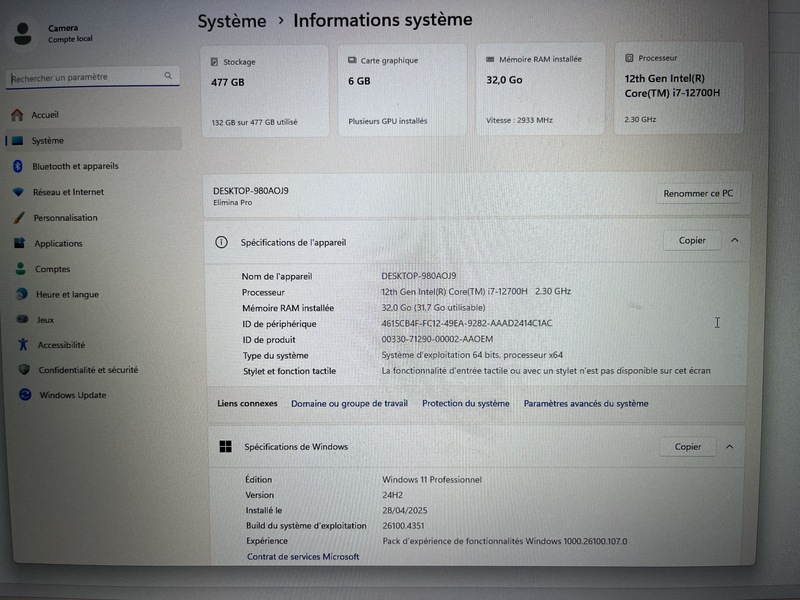Click the Système breadcrumb in the title

tap(232, 21)
